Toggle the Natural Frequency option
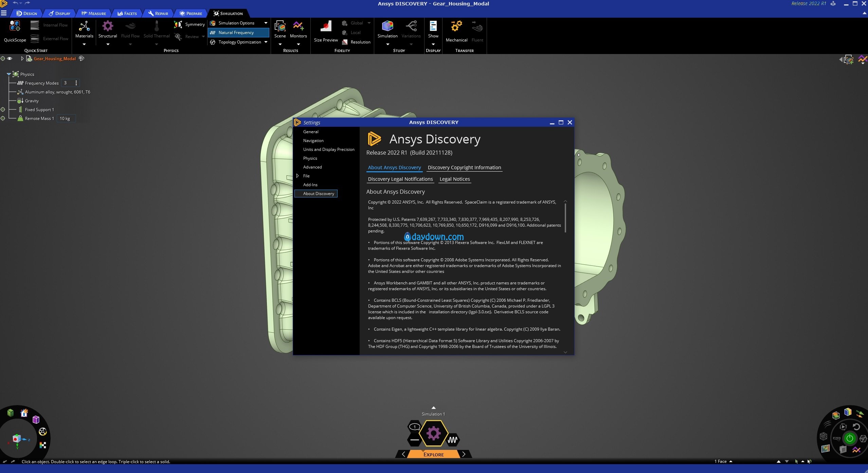Screen dimensions: 868x473 238,33
